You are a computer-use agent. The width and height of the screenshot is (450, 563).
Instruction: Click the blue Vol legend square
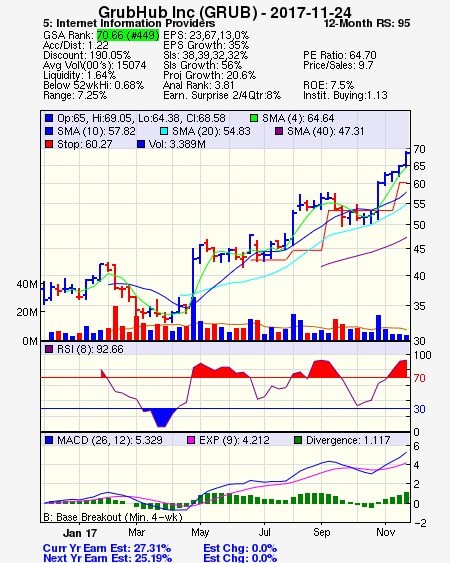141,144
